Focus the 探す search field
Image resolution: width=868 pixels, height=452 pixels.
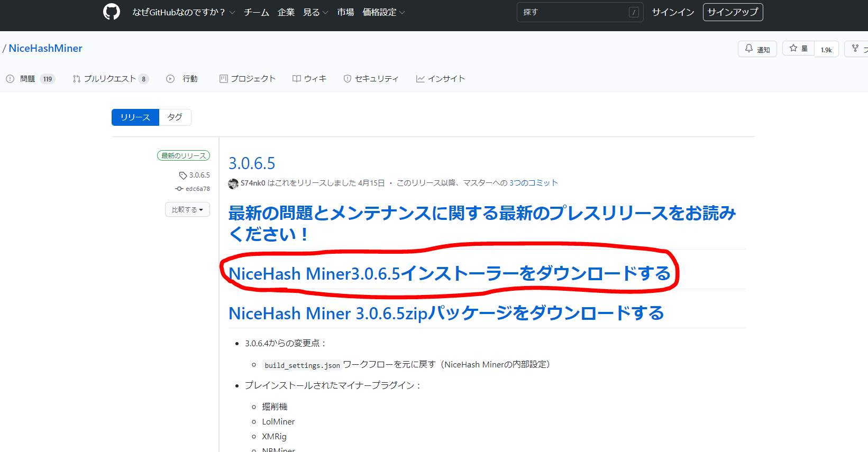point(580,12)
